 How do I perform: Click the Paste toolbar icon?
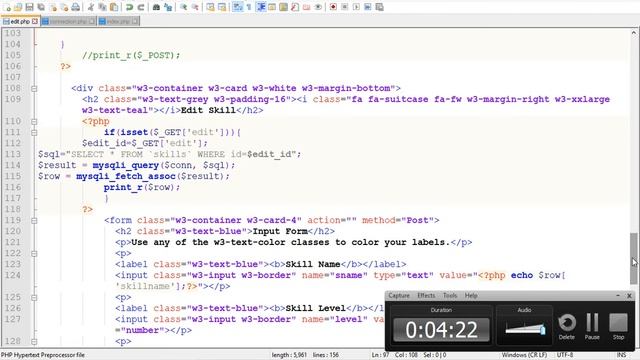point(114,7)
